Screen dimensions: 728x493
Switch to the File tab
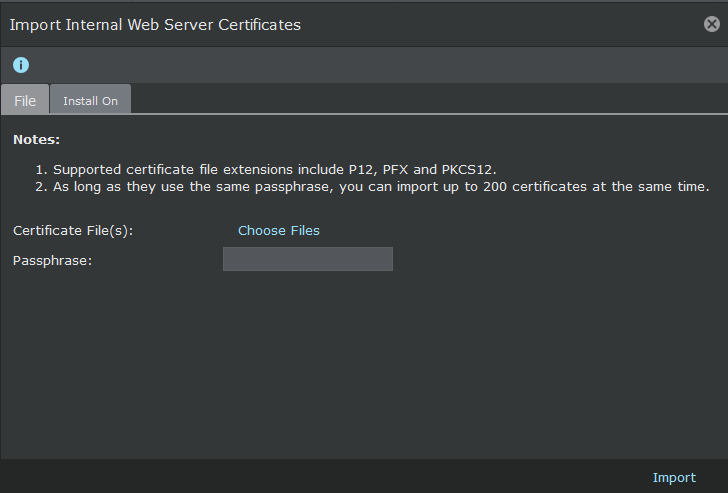pos(25,99)
